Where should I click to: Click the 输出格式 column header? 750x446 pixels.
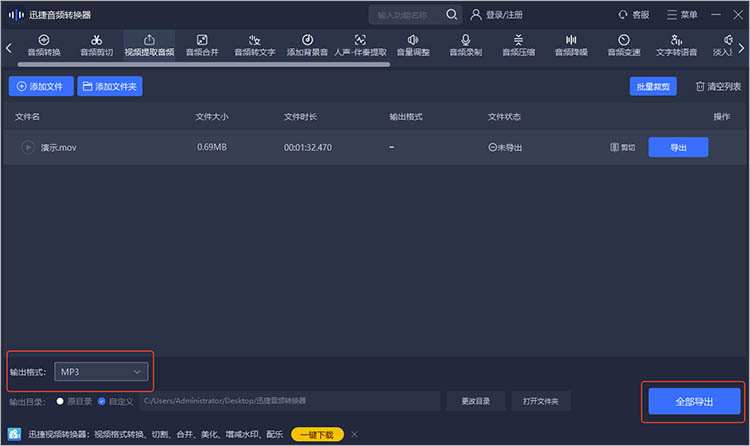(x=406, y=117)
